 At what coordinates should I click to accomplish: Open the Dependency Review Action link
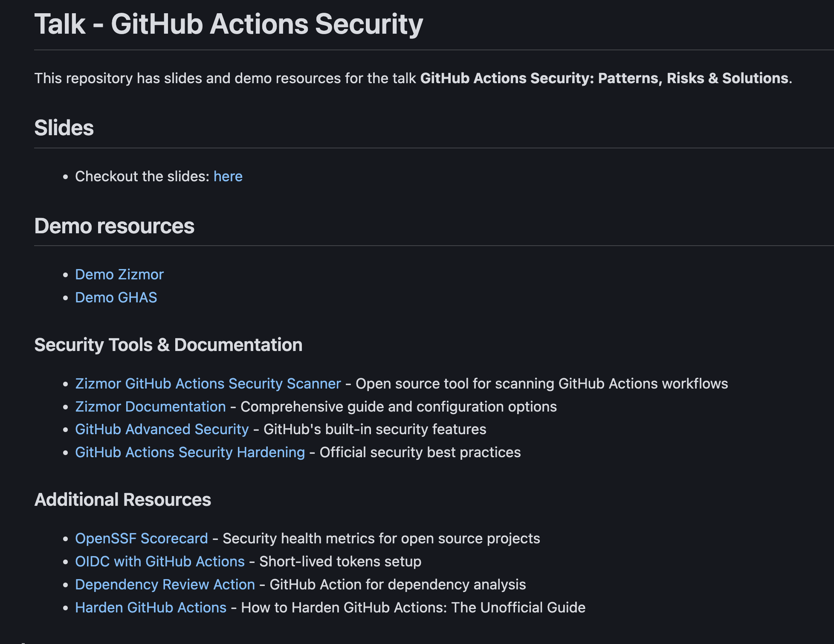click(165, 585)
